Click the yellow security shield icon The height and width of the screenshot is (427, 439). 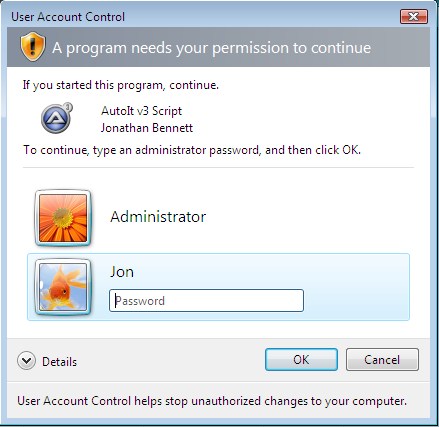tap(32, 47)
